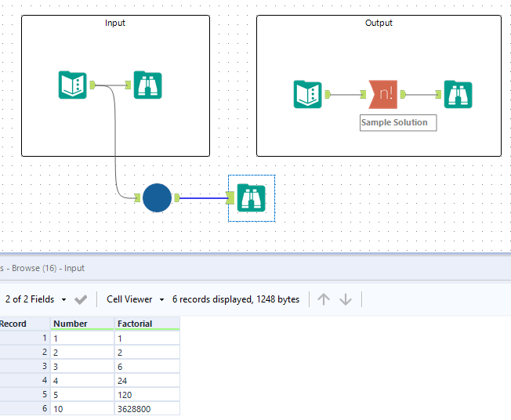Go to previous record with up arrow
Screen dimensions: 511x420
click(x=324, y=299)
